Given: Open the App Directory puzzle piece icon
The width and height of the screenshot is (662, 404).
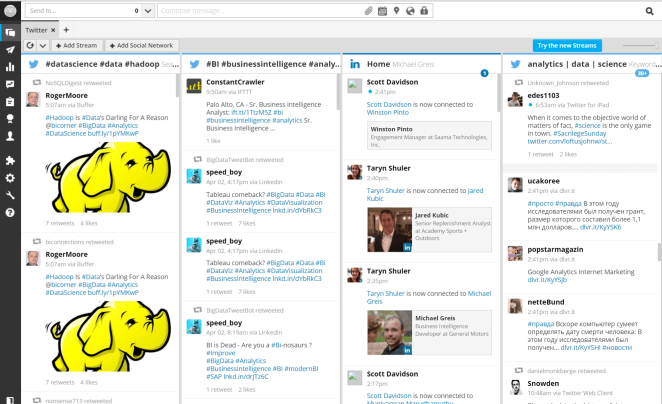Looking at the screenshot, I should 10,160.
